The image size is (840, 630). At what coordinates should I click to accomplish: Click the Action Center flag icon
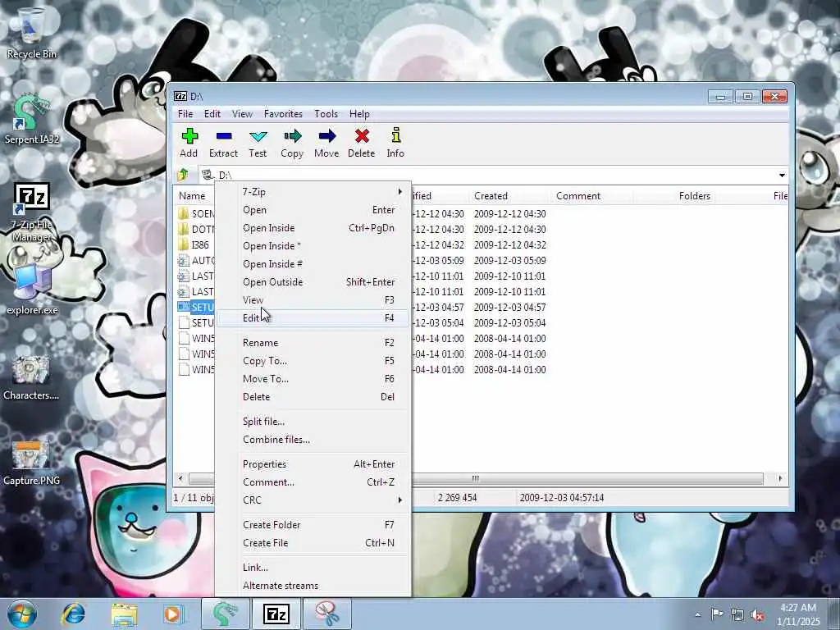[717, 614]
